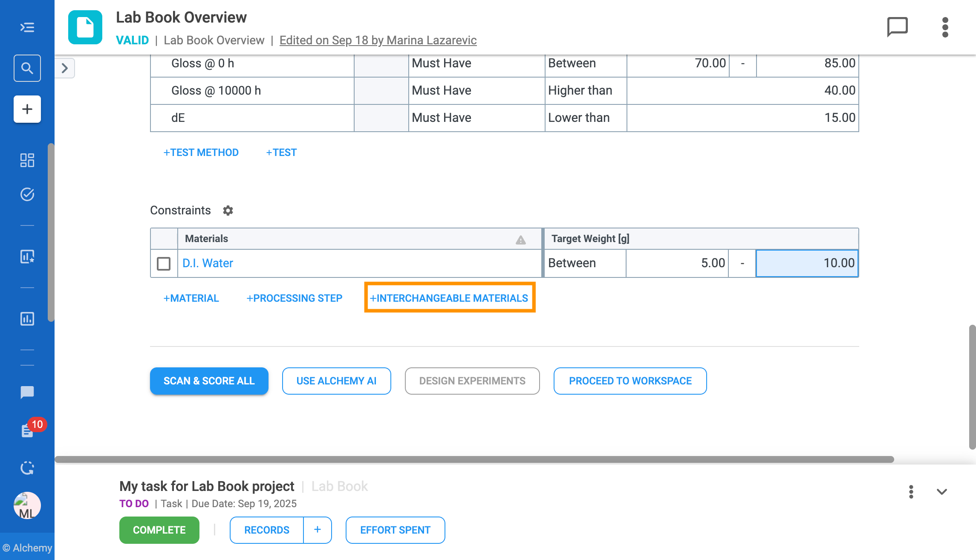The height and width of the screenshot is (560, 976).
Task: Click the search icon in sidebar
Action: point(27,68)
